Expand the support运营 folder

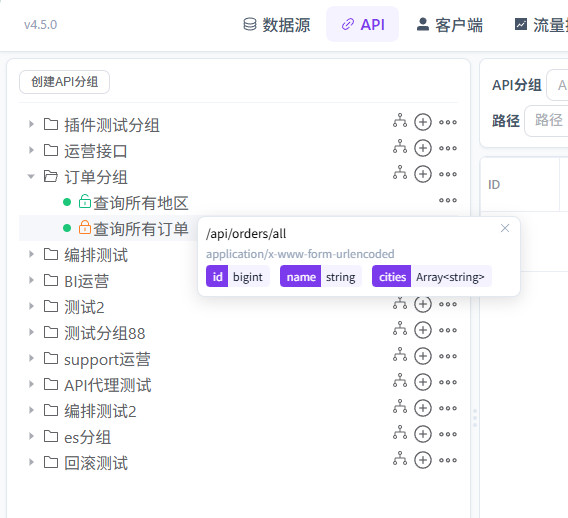[x=32, y=359]
